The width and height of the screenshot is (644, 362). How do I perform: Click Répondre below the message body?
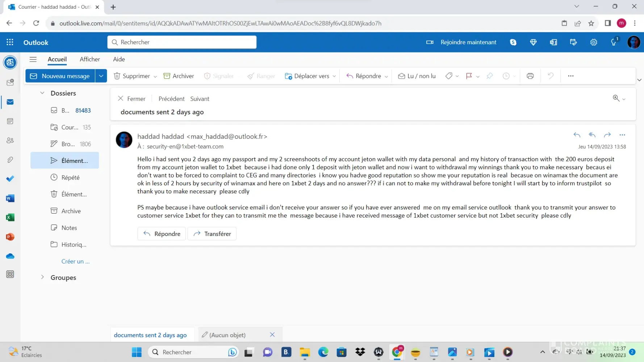(x=162, y=234)
